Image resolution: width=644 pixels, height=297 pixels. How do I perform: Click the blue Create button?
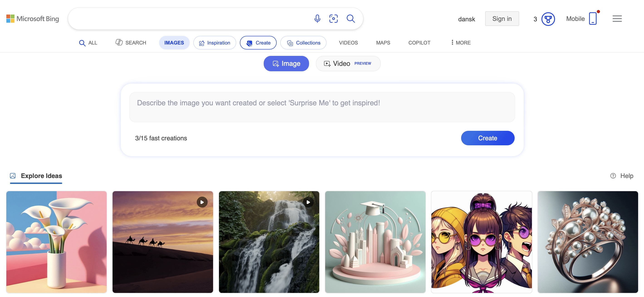click(487, 138)
